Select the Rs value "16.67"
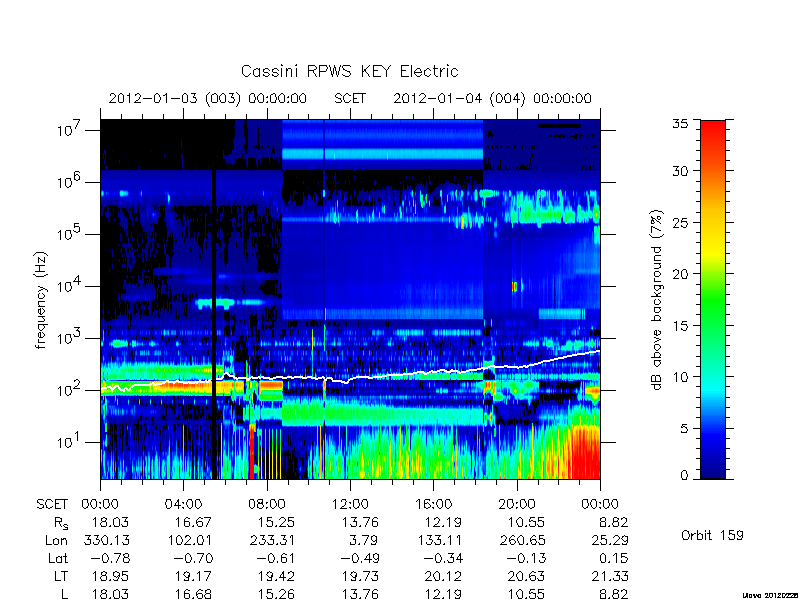This screenshot has width=800, height=600. tap(193, 522)
